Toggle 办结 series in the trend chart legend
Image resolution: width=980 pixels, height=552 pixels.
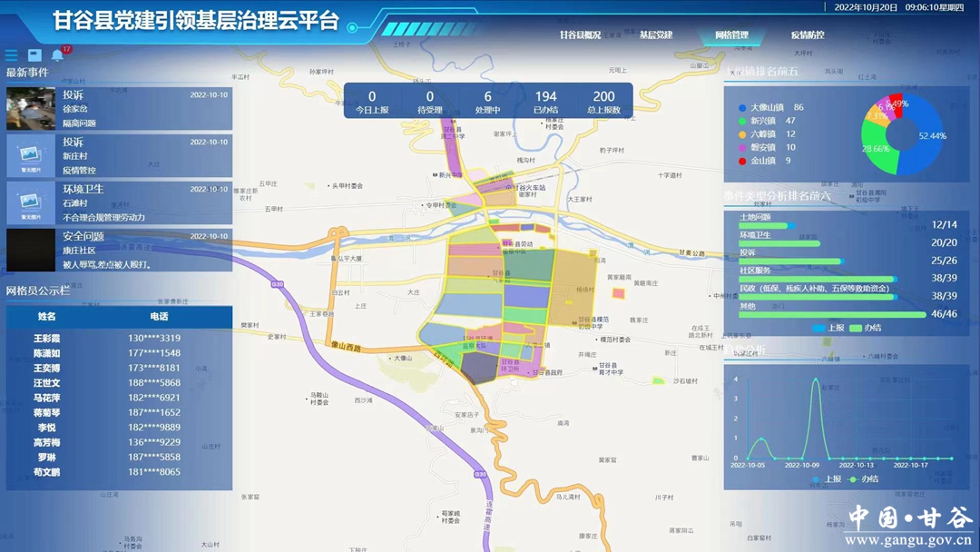click(863, 478)
